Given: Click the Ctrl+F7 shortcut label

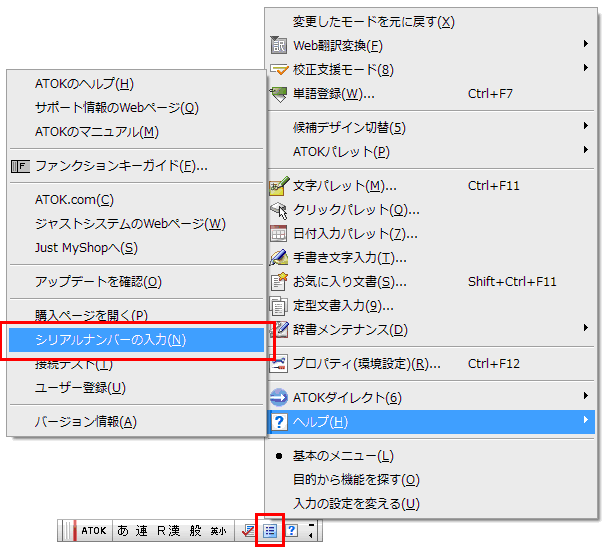Looking at the screenshot, I should tap(490, 94).
